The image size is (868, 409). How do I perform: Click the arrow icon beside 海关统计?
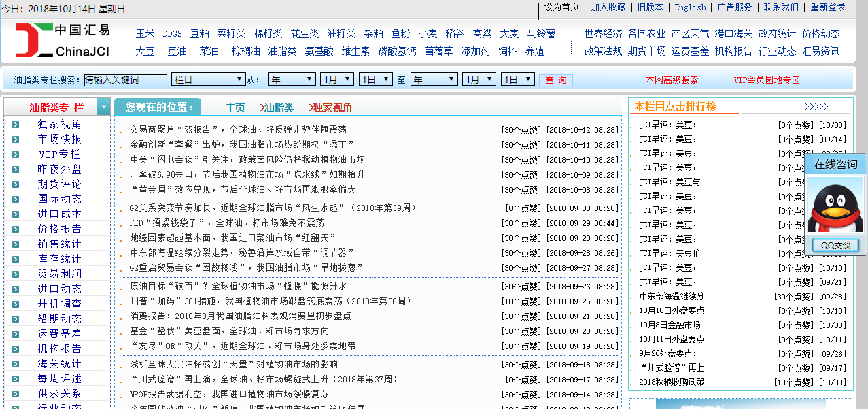click(15, 364)
